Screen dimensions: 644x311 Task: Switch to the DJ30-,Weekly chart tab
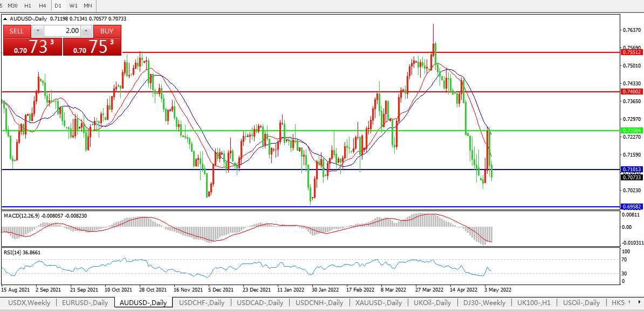(x=483, y=303)
